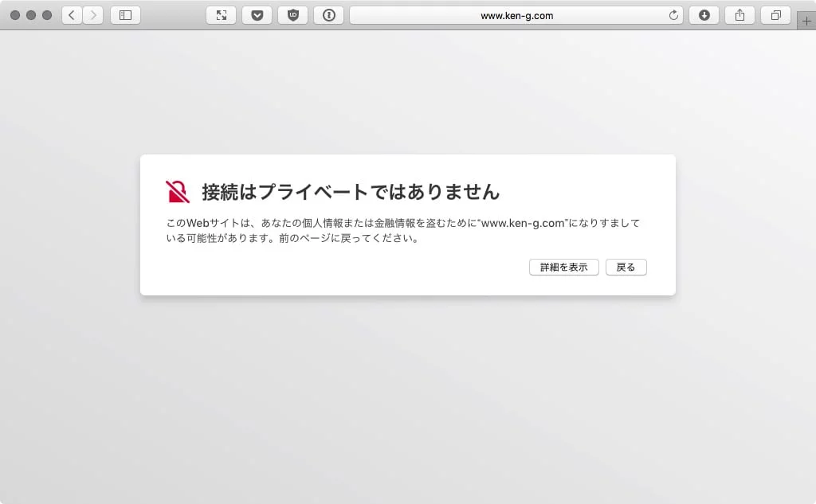Select the address bar showing www.ken-g.com

click(518, 14)
